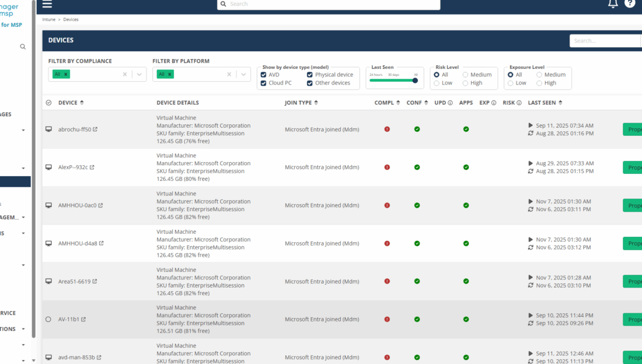Open the notifications bell
The height and width of the screenshot is (364, 642).
[x=613, y=3]
